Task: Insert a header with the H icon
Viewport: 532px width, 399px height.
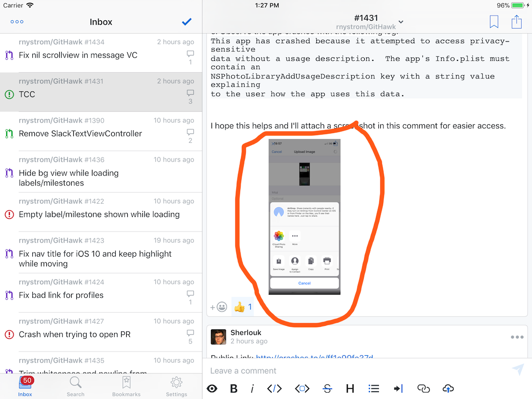Action: [350, 388]
